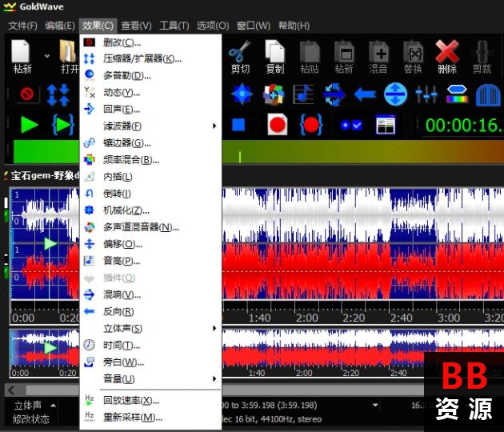Click the reverb circular arrows icon
This screenshot has height=432, width=504.
click(334, 94)
